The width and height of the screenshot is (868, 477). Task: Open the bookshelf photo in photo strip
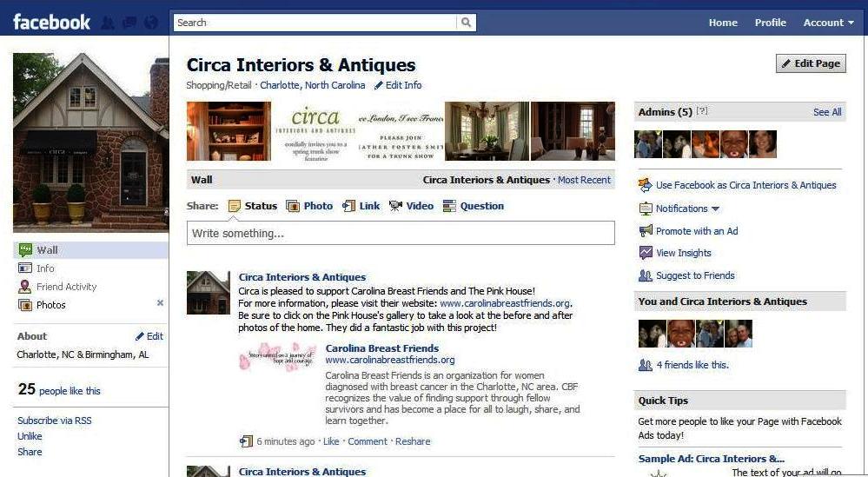pos(229,131)
